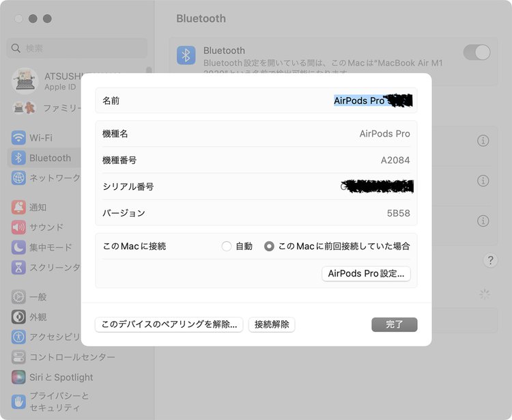Select the Bluetooth label in sidebar

[50, 158]
